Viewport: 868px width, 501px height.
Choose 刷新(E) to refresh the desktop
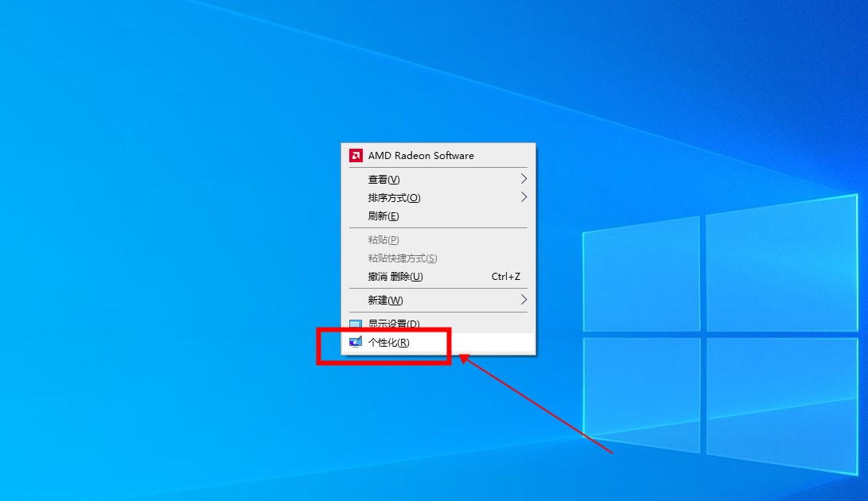click(438, 216)
